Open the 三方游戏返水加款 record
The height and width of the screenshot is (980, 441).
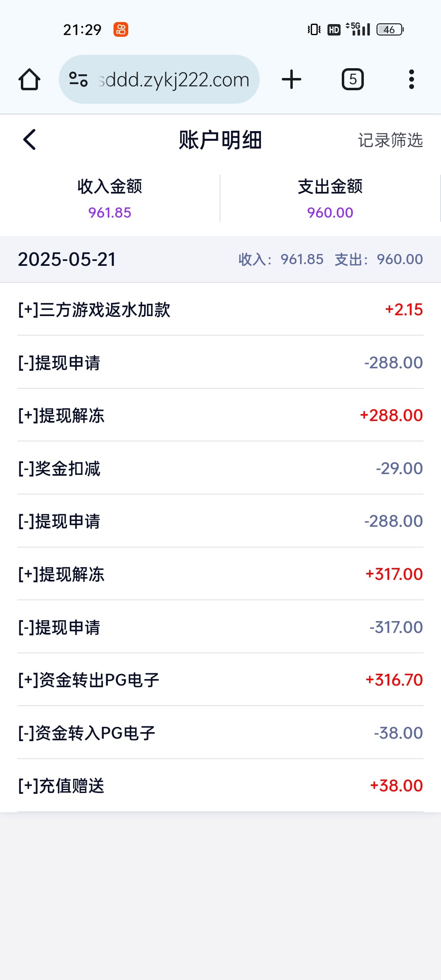click(220, 310)
